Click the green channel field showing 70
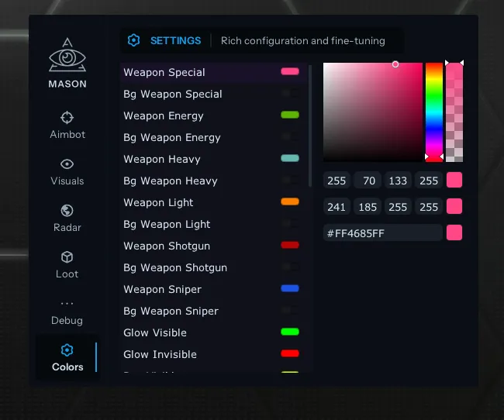 (x=368, y=181)
